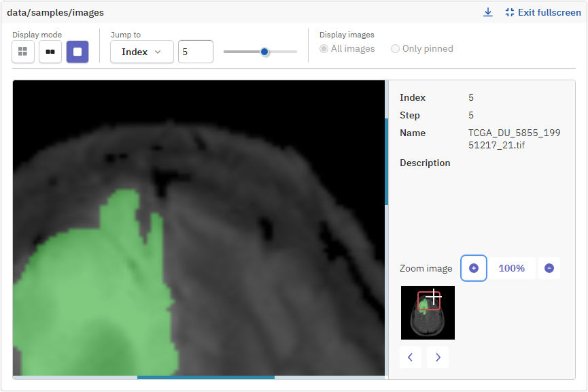Click the brain scan minimap thumbnail

coord(428,312)
